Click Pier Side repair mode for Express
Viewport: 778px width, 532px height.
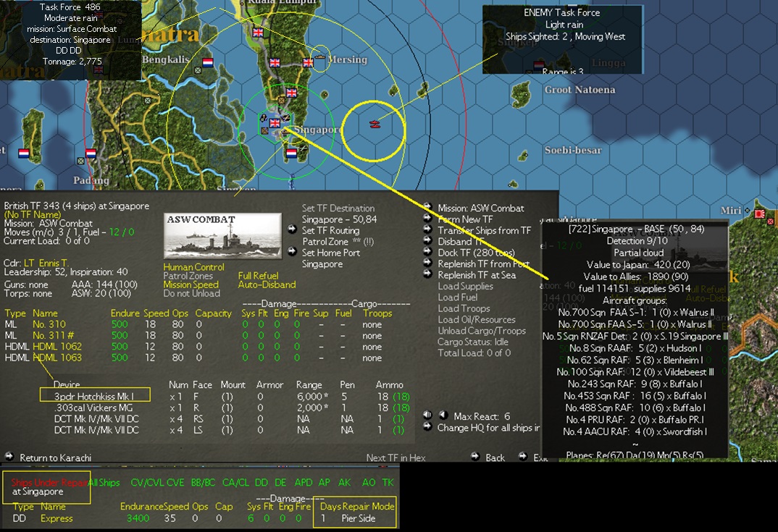point(359,518)
